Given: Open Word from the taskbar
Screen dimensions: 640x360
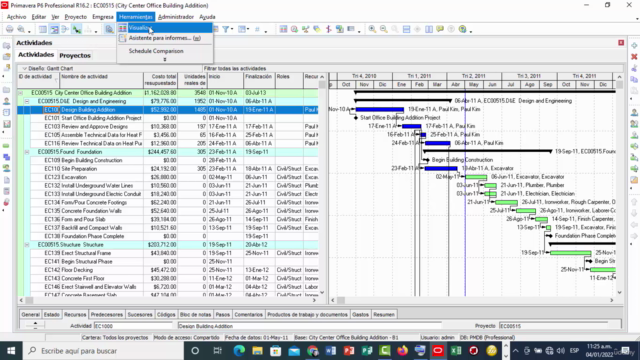Looking at the screenshot, I should coord(330,351).
